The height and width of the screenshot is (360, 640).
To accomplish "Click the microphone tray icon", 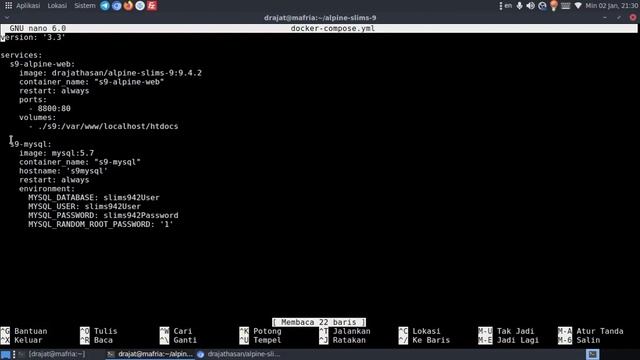I will tap(519, 6).
